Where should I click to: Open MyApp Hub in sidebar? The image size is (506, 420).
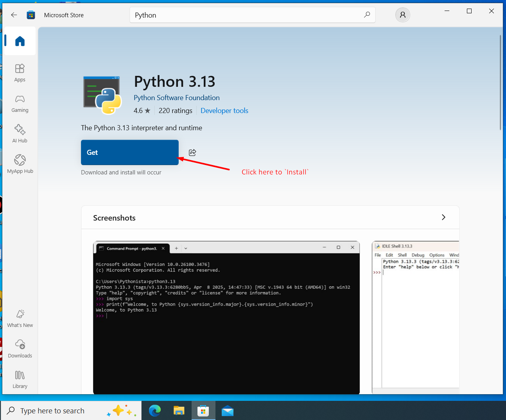(20, 165)
